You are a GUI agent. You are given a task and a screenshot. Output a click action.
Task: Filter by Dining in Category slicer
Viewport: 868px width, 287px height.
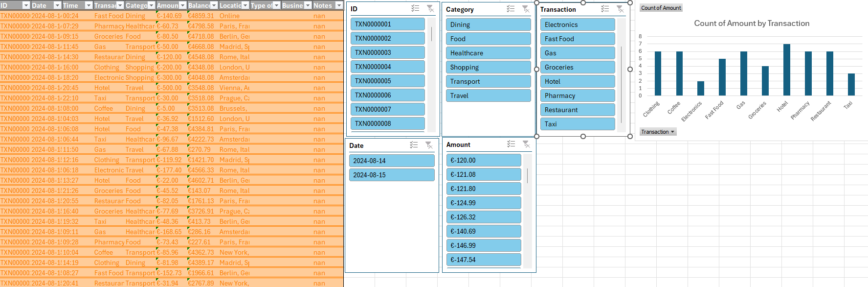point(488,24)
